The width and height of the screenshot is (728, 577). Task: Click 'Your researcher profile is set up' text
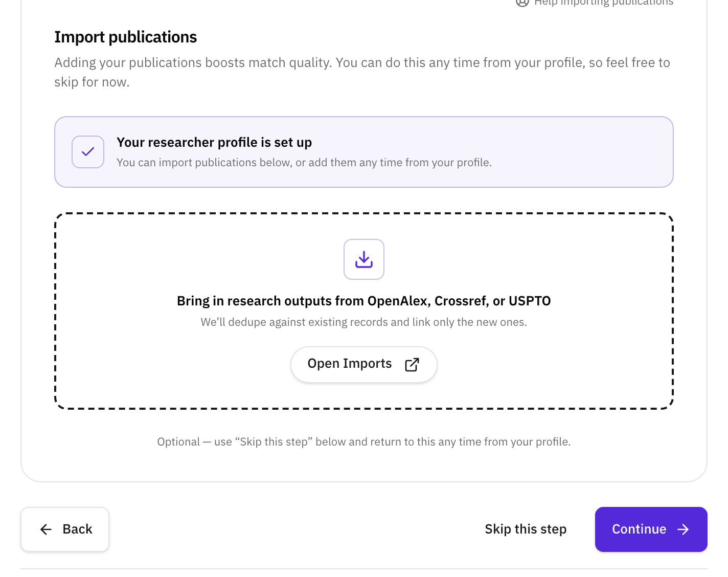(x=214, y=142)
